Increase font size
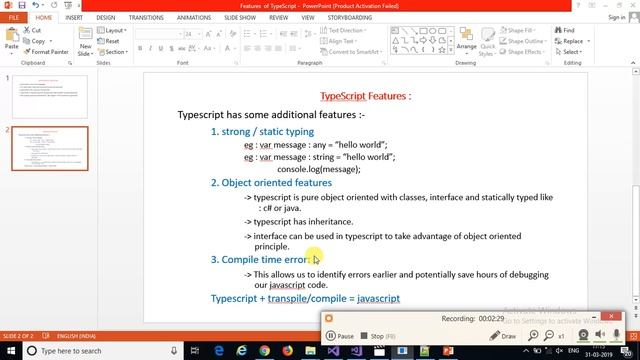640x360 pixels. coord(209,34)
